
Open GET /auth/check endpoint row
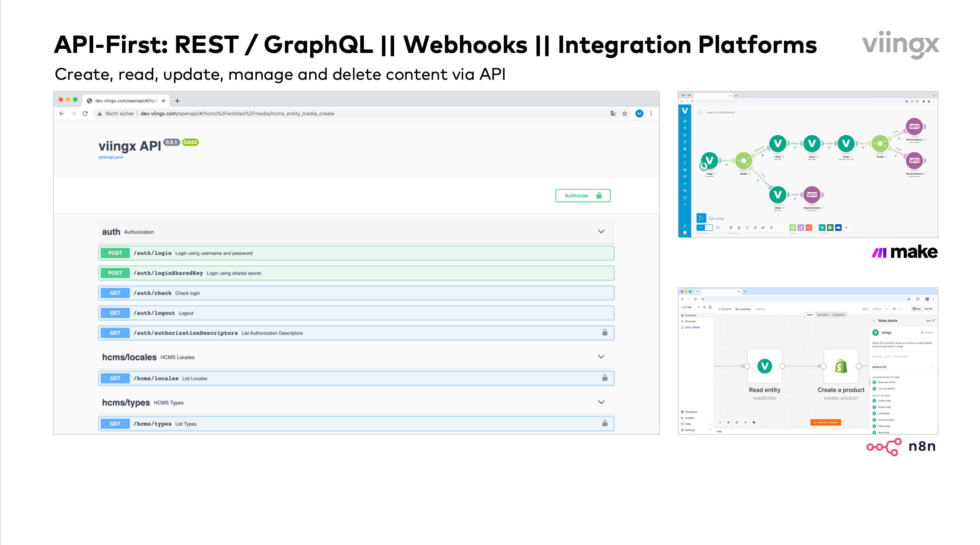click(356, 293)
